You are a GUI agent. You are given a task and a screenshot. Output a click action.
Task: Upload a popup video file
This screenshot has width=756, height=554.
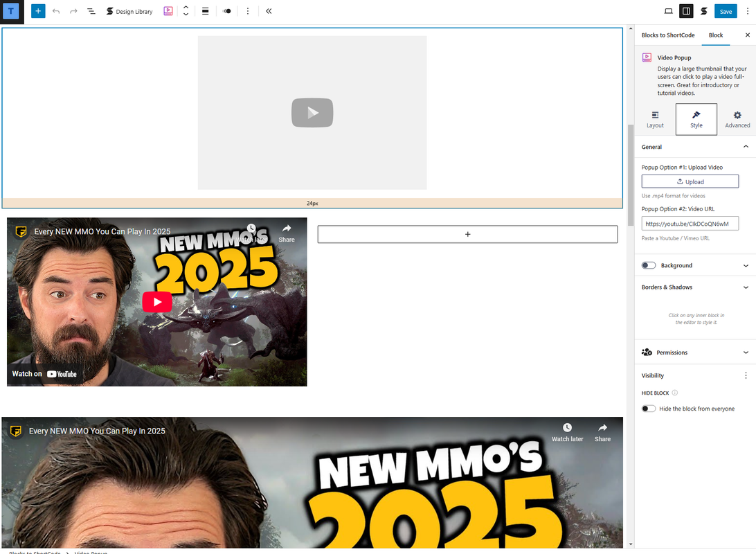click(x=690, y=181)
